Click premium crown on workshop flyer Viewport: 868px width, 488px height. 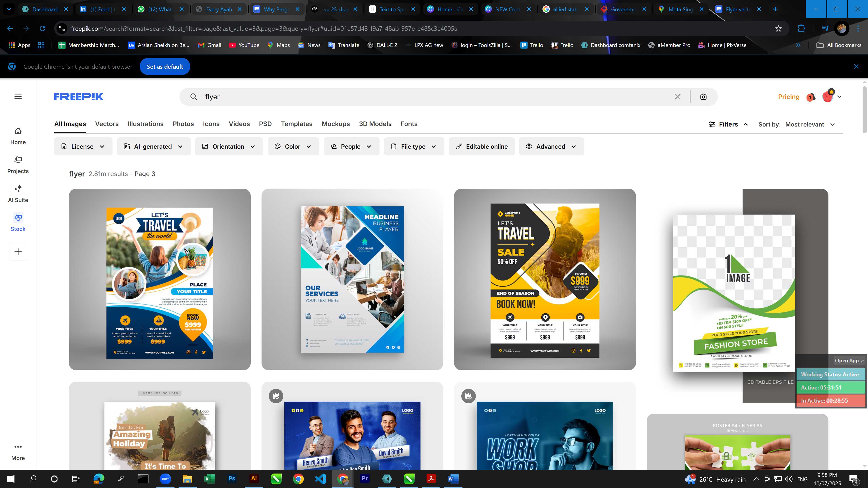[x=468, y=396]
